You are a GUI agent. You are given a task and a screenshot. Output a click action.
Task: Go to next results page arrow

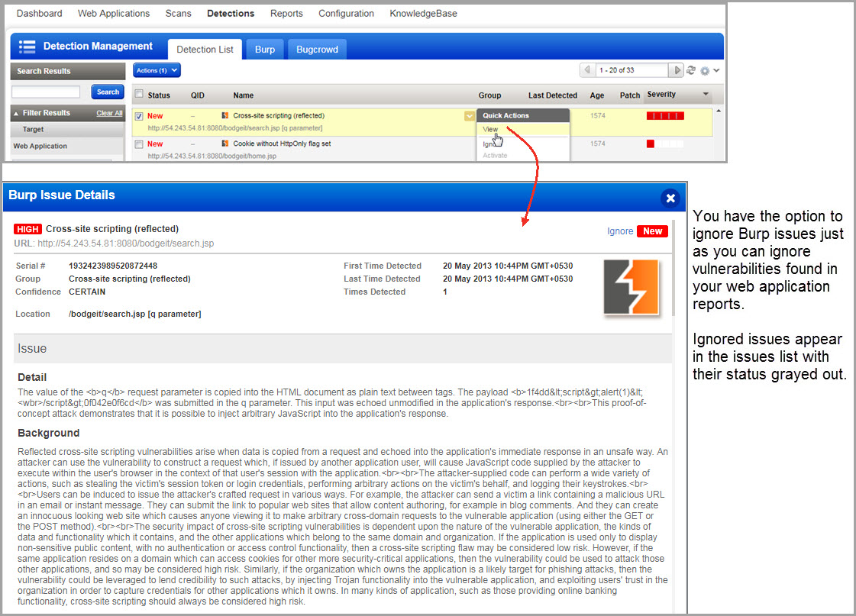click(677, 69)
